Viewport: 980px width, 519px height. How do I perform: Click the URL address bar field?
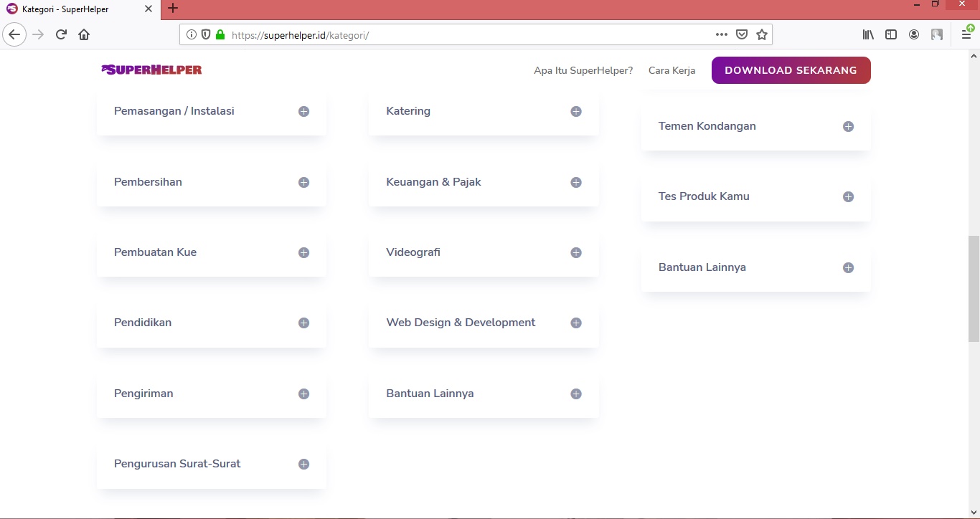click(x=466, y=34)
